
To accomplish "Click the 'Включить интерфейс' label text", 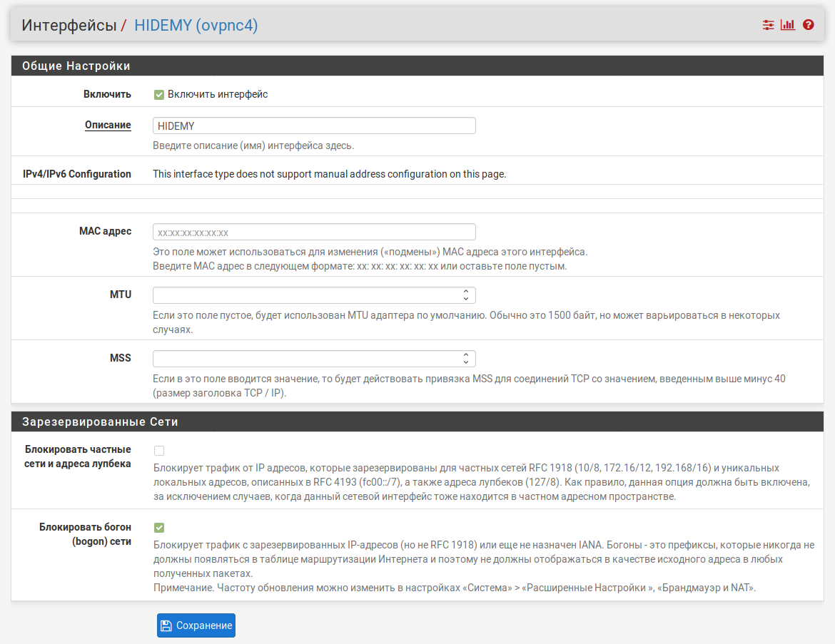I will point(218,94).
